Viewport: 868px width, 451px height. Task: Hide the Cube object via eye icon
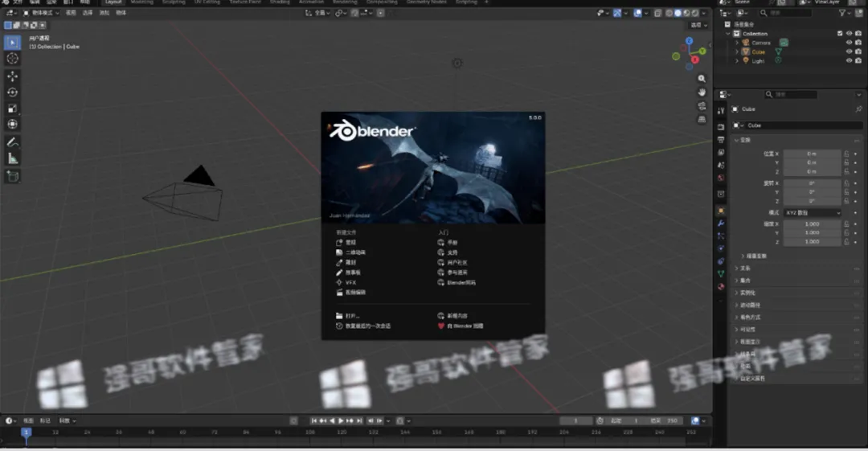tap(850, 51)
